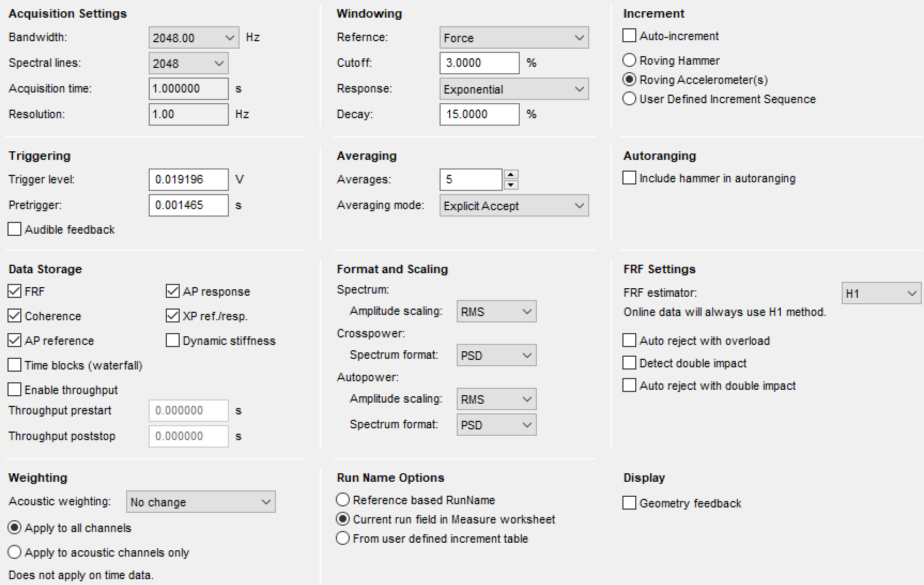Open the Spectral lines dropdown
Image resolution: width=924 pixels, height=585 pixels.
pyautogui.click(x=188, y=63)
